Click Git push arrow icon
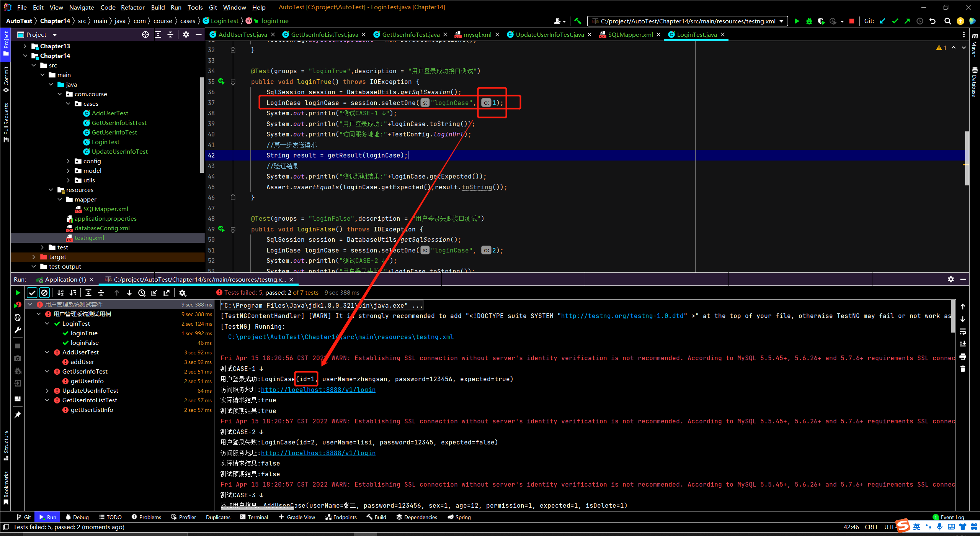 click(907, 21)
